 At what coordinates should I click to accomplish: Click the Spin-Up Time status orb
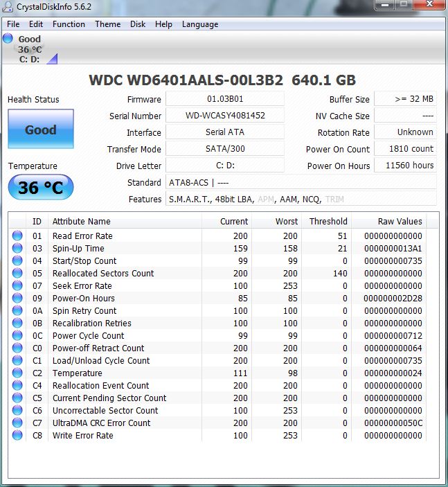coord(17,248)
